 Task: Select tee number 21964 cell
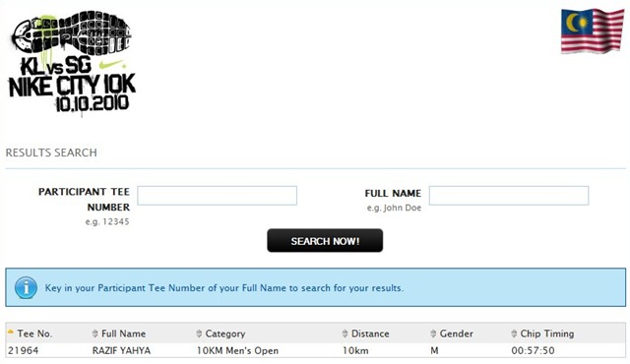[x=24, y=350]
